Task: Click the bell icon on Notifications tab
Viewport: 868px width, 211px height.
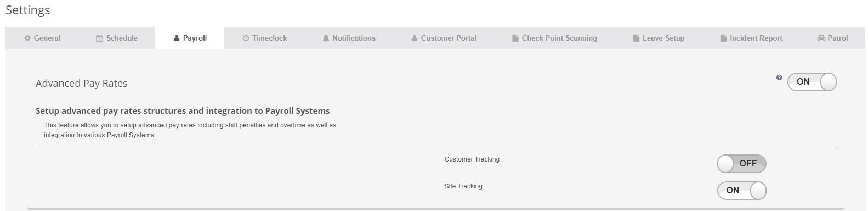Action: 326,38
